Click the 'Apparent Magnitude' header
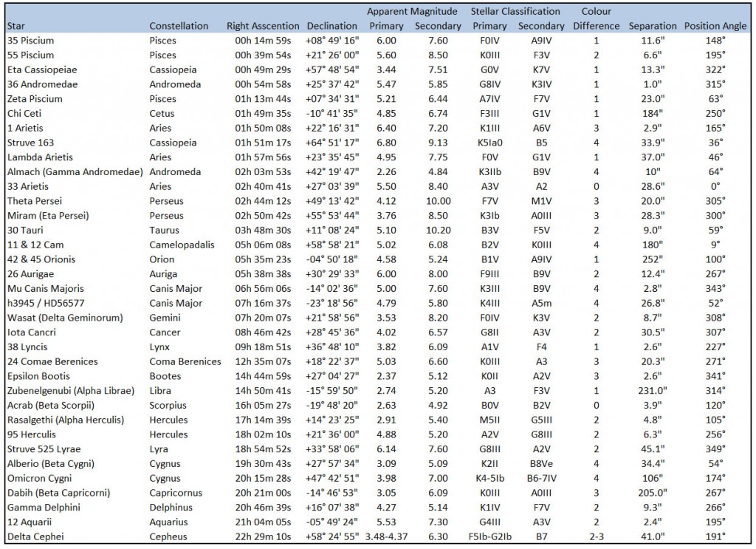 tap(407, 12)
